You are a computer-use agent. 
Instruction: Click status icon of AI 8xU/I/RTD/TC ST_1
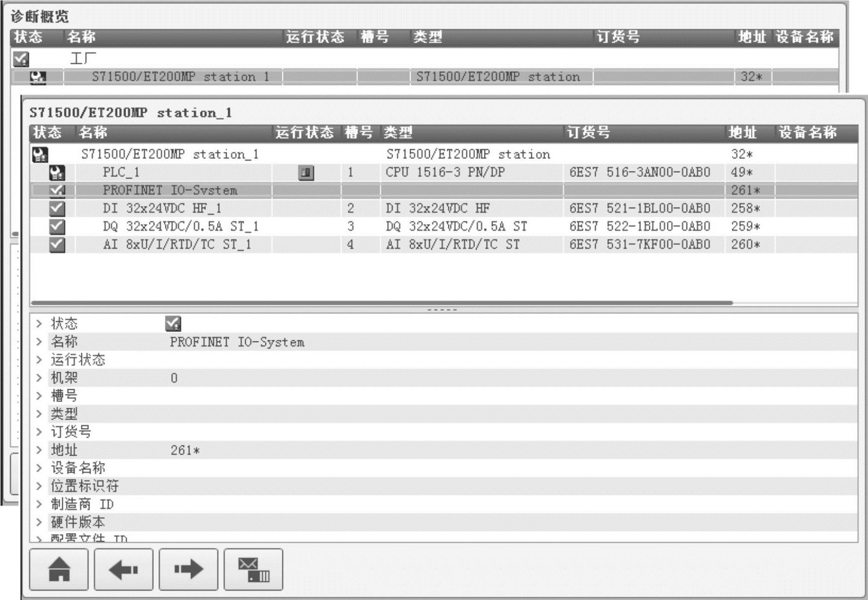57,244
